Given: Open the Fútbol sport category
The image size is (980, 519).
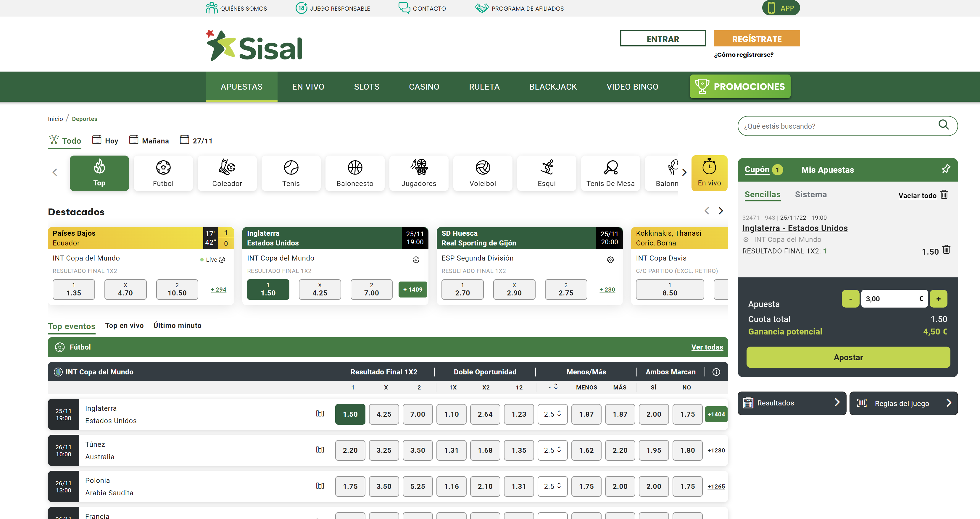Looking at the screenshot, I should click(163, 173).
